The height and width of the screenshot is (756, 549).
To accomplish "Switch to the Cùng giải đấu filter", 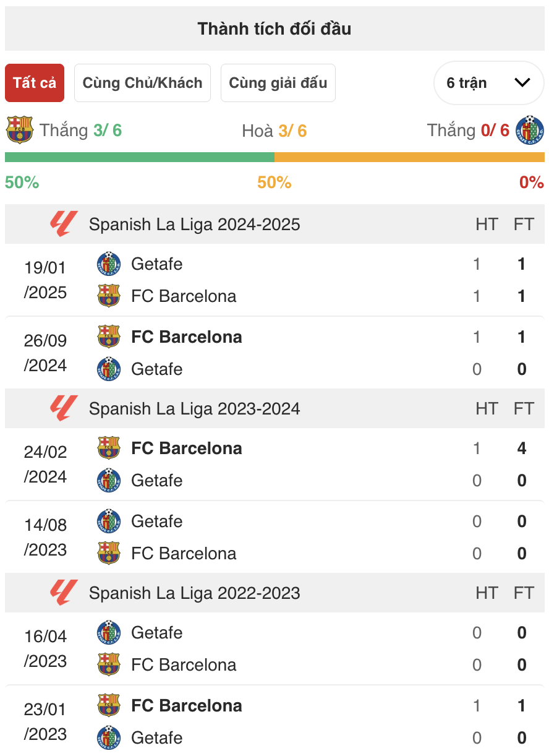I will [278, 83].
